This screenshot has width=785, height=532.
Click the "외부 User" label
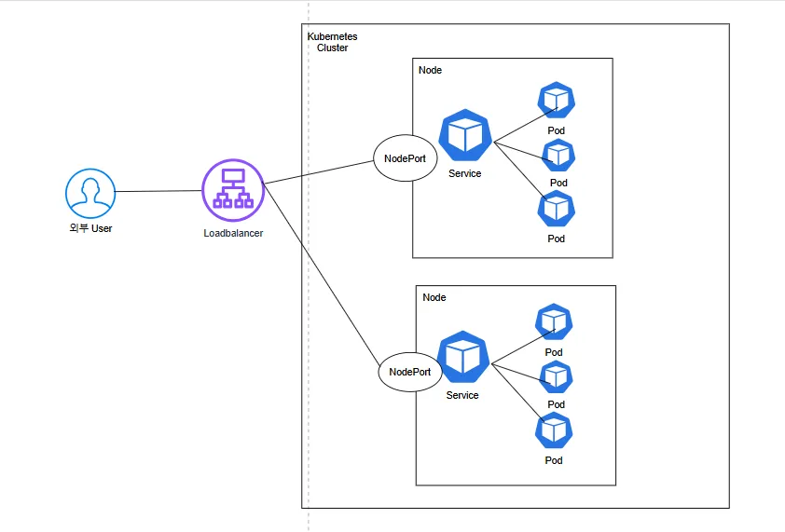tap(90, 228)
